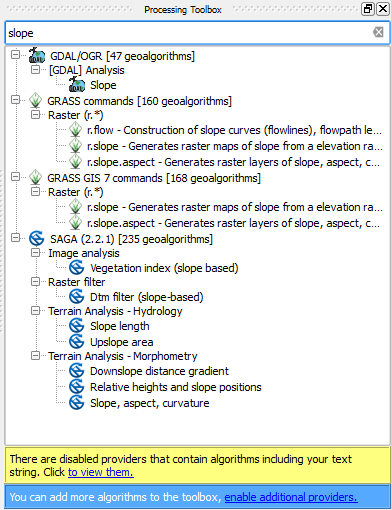392x510 pixels.
Task: Click the GRASS commands provider icon
Action: (x=35, y=101)
